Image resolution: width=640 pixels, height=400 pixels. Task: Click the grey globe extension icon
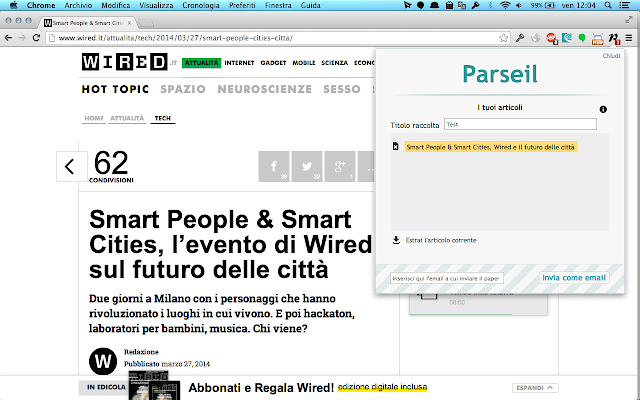(x=536, y=38)
